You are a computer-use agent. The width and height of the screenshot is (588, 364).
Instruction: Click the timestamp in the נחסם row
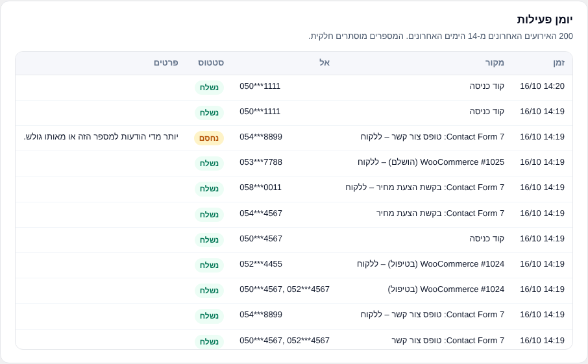(x=542, y=137)
